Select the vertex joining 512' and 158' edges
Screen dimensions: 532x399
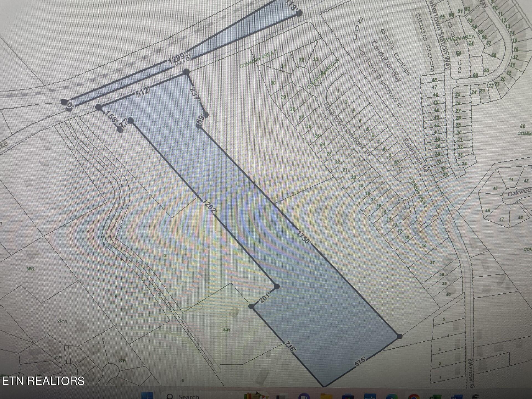[98, 107]
